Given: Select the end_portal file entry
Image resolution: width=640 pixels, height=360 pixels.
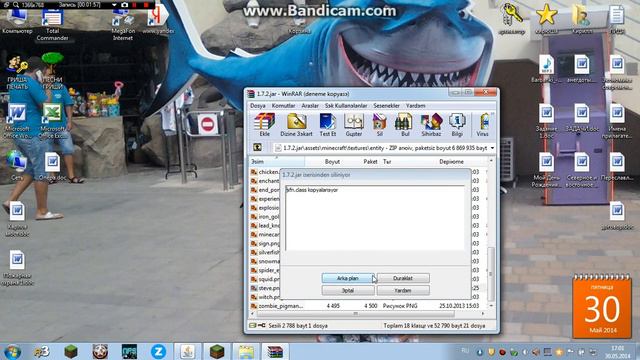Looking at the screenshot, I should [265, 190].
